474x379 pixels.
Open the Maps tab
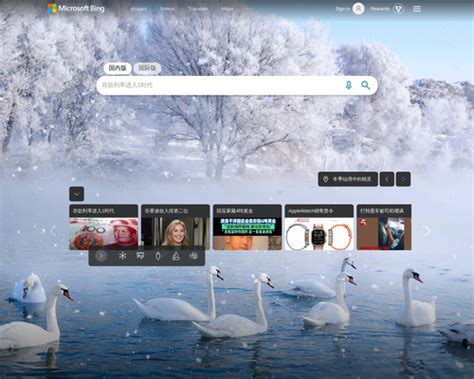227,9
